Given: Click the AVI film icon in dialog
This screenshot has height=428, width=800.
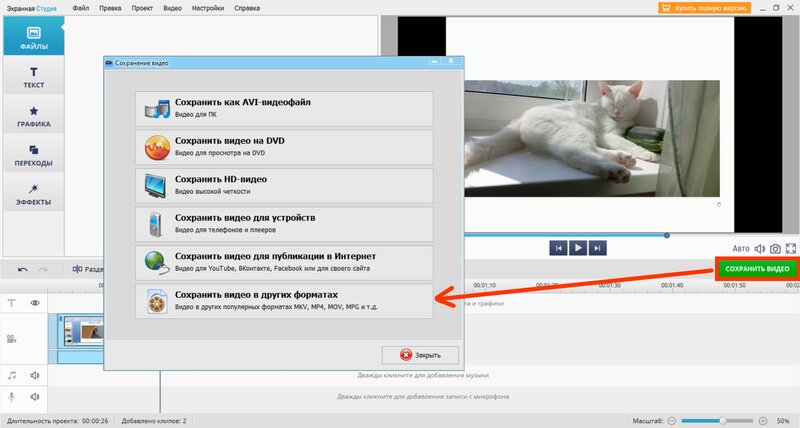Looking at the screenshot, I should (x=157, y=109).
